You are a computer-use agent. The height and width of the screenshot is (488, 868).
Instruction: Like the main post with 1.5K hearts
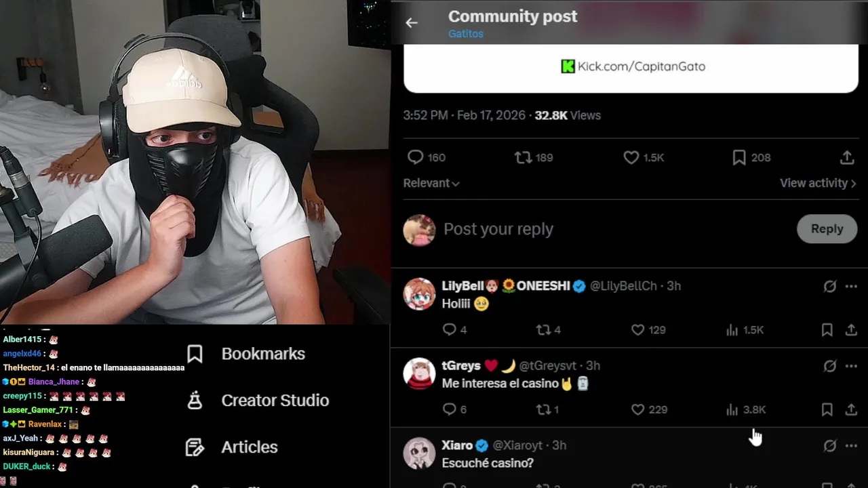[x=631, y=157]
